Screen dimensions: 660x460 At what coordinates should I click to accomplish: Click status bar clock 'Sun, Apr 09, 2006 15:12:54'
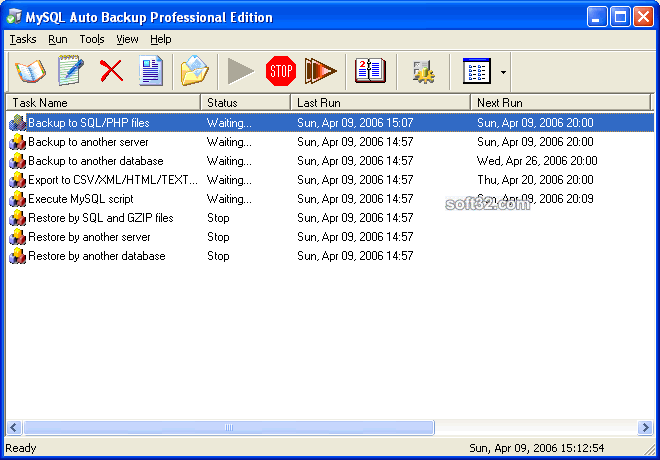[x=537, y=448]
